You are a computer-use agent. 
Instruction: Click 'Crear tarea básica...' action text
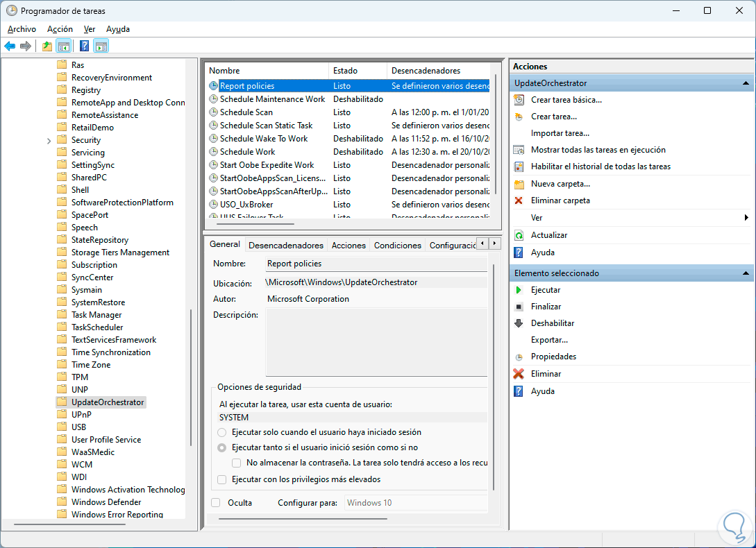pyautogui.click(x=566, y=100)
